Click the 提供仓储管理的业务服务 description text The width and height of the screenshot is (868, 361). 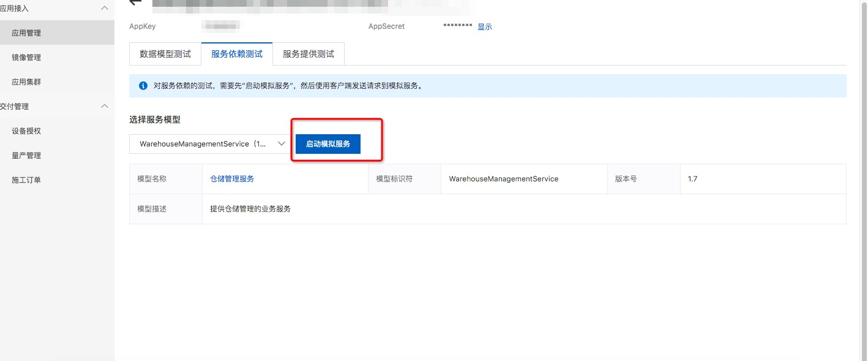click(250, 209)
